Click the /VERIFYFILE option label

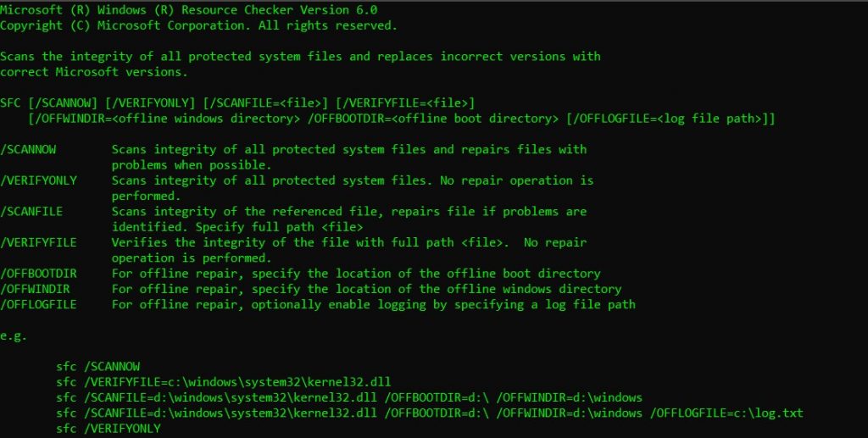click(38, 242)
